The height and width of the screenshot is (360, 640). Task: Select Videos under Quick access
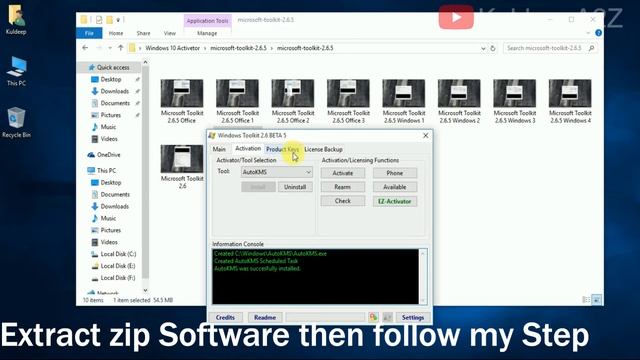[x=109, y=139]
